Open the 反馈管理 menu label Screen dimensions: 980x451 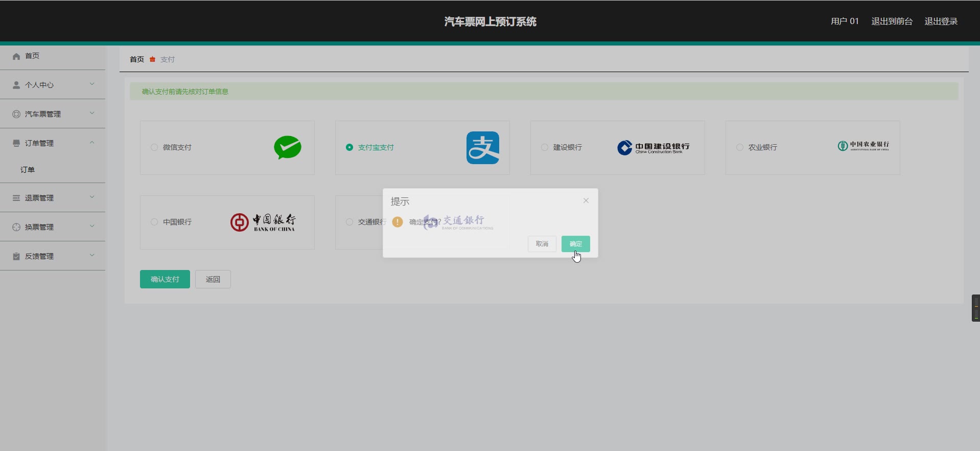tap(39, 256)
